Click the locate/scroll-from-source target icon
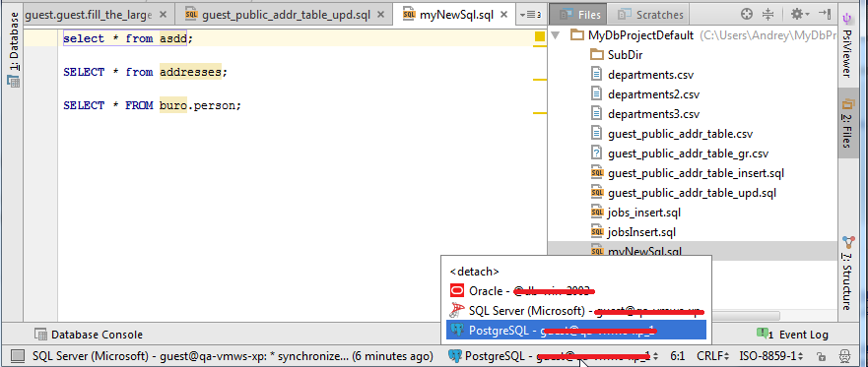 click(x=747, y=15)
